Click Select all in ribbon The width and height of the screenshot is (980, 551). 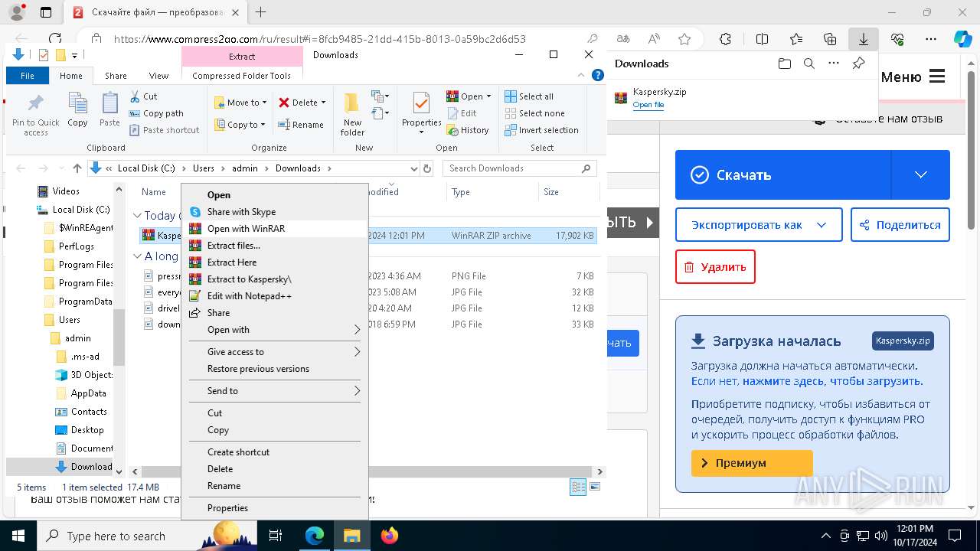[x=529, y=96]
